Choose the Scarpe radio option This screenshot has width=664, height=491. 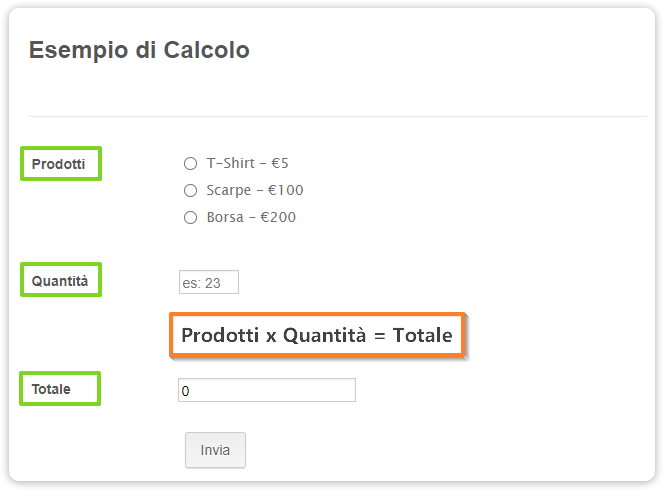(190, 191)
